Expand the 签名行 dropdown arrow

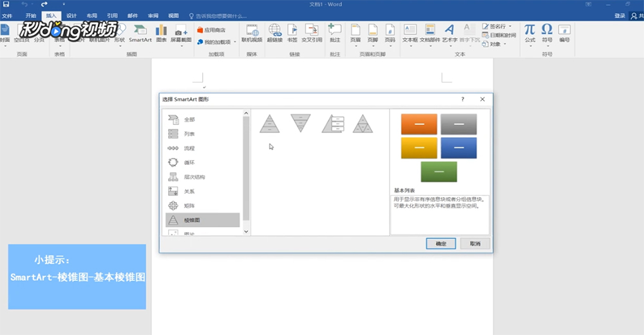(510, 26)
